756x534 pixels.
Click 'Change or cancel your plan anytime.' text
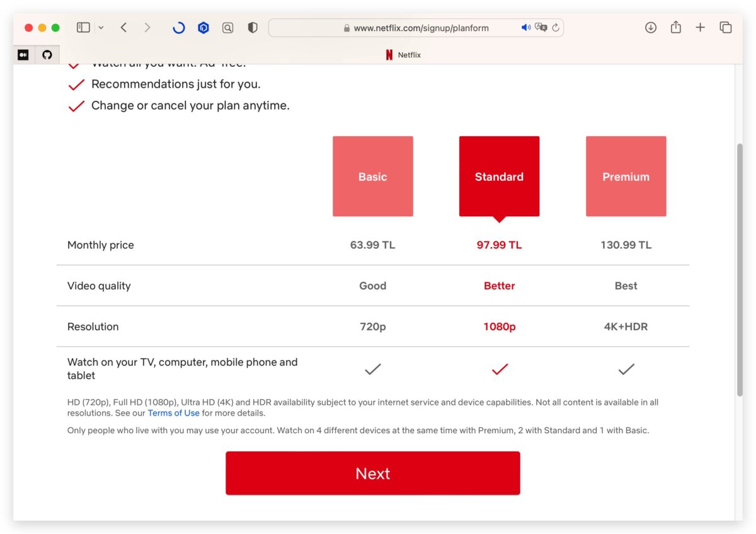click(x=190, y=105)
